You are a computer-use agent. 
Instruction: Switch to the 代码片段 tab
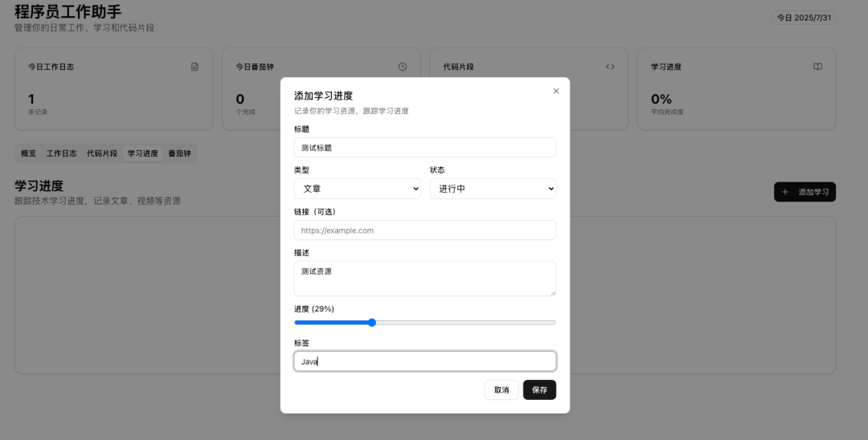102,153
